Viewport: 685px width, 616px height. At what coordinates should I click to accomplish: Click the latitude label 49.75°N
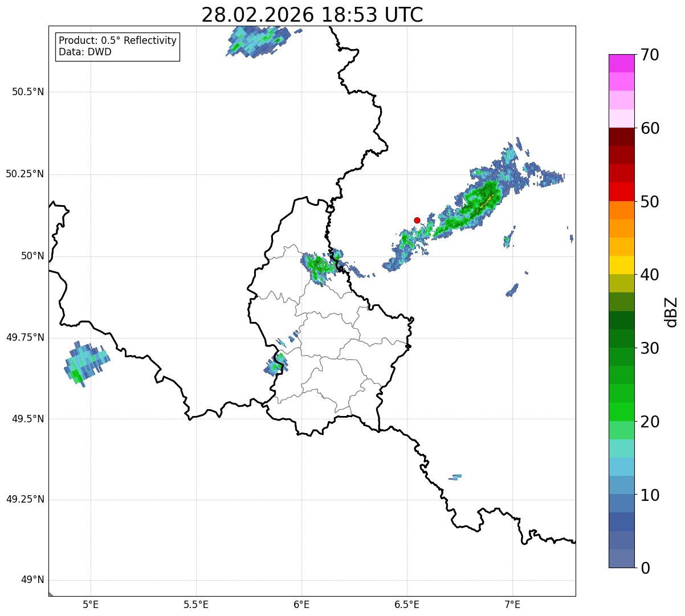pyautogui.click(x=25, y=337)
